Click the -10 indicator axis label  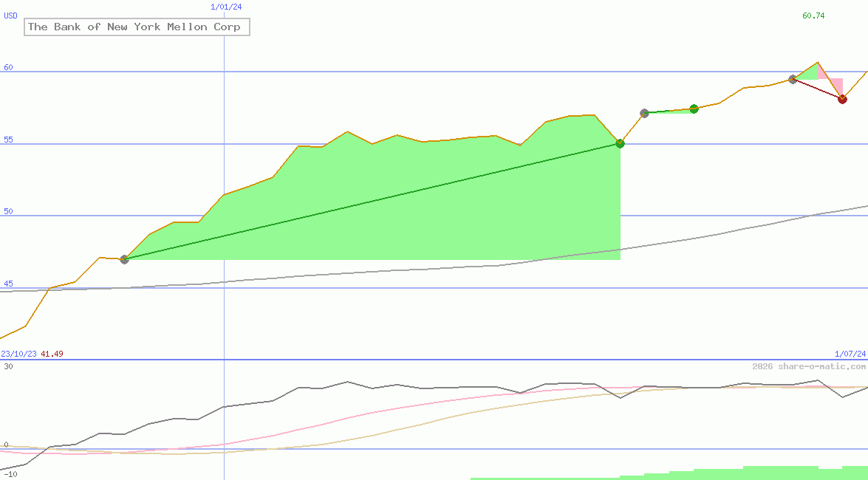10,475
